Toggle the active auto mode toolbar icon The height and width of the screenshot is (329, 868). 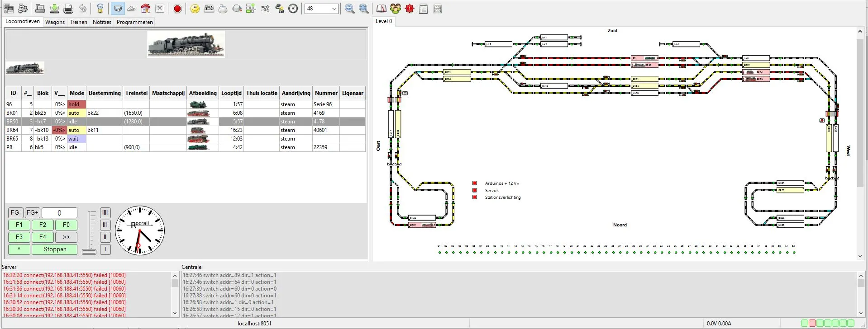(x=118, y=9)
